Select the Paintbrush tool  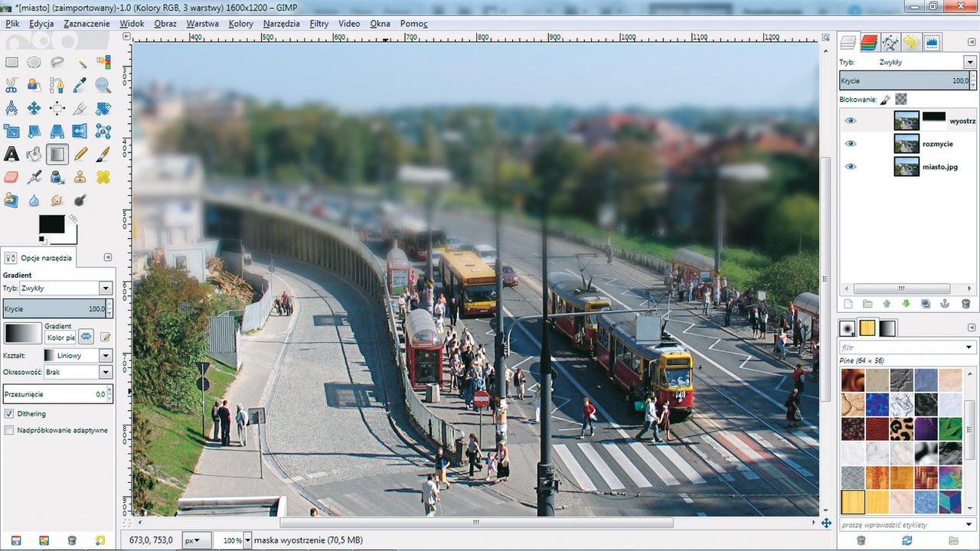pos(103,155)
